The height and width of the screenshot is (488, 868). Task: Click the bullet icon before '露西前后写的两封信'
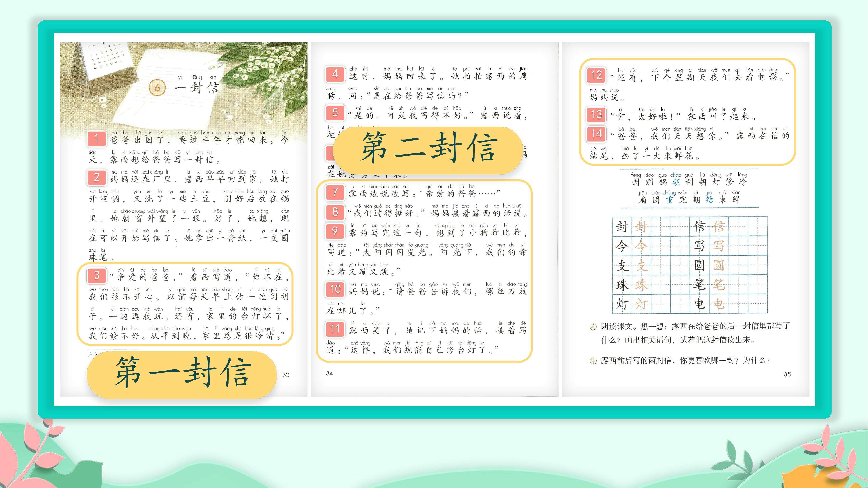tap(593, 361)
